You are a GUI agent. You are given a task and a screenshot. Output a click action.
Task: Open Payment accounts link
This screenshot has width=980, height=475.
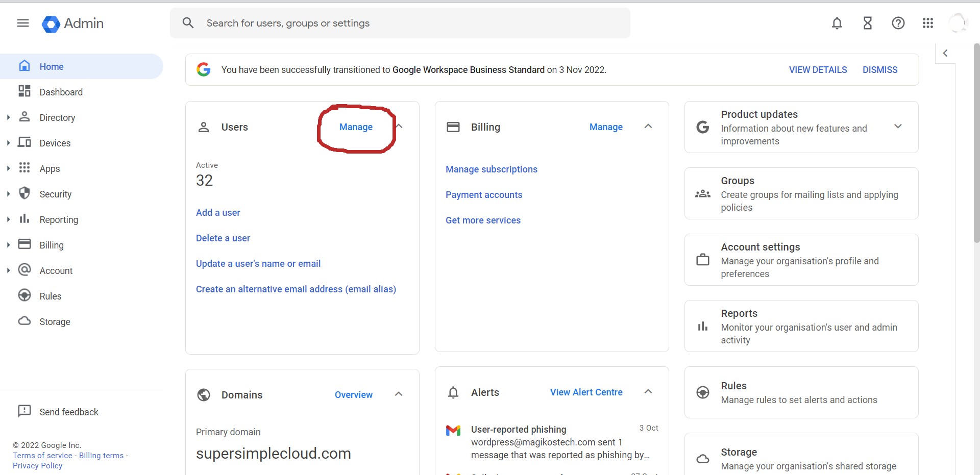pyautogui.click(x=484, y=195)
